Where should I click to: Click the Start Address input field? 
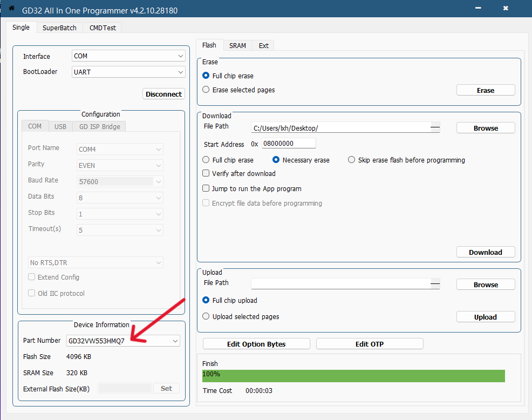[x=288, y=144]
